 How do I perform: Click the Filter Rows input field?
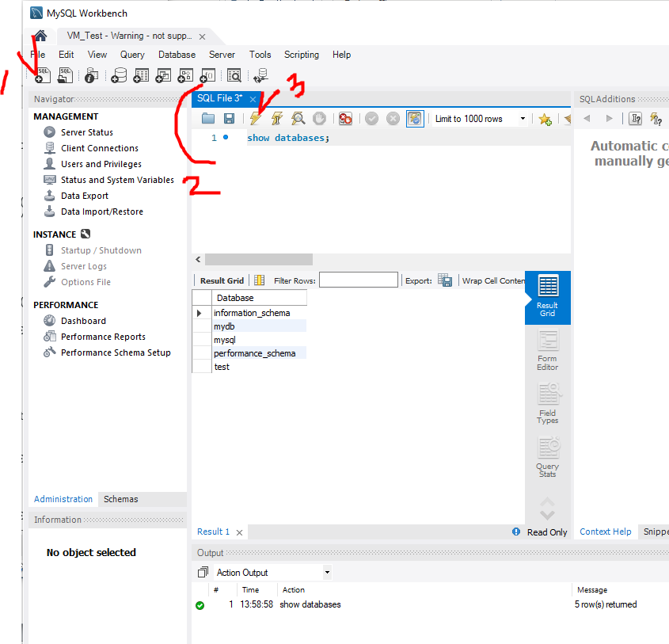coord(359,280)
